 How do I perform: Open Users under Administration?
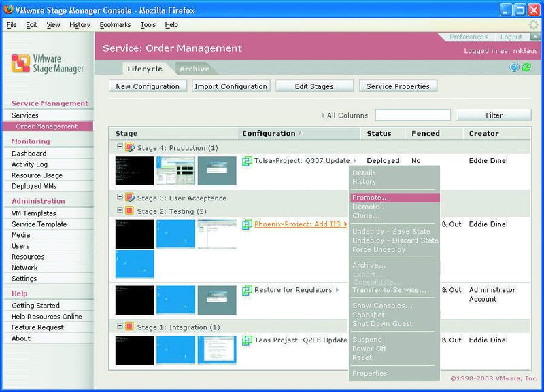point(20,246)
